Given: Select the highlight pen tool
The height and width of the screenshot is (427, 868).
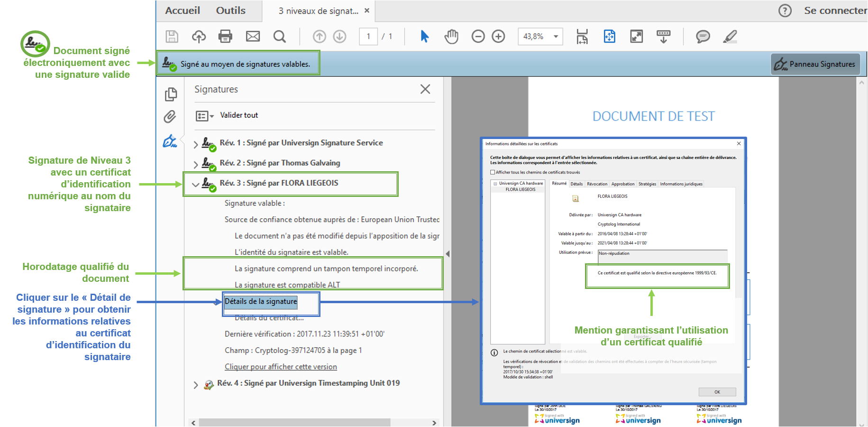Looking at the screenshot, I should [730, 37].
